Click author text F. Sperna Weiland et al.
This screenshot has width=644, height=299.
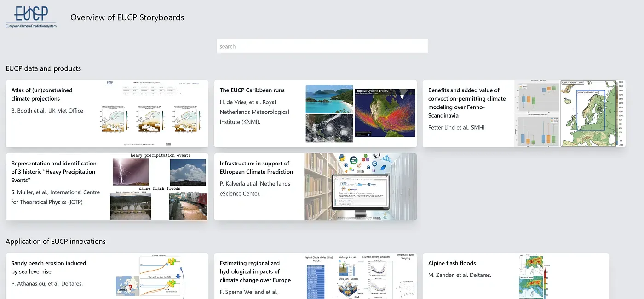pyautogui.click(x=250, y=292)
